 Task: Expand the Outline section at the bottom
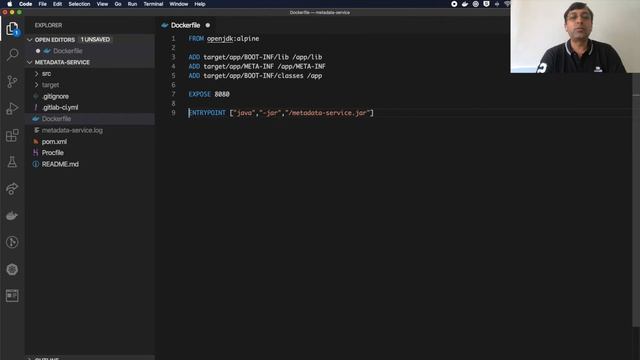[x=29, y=358]
